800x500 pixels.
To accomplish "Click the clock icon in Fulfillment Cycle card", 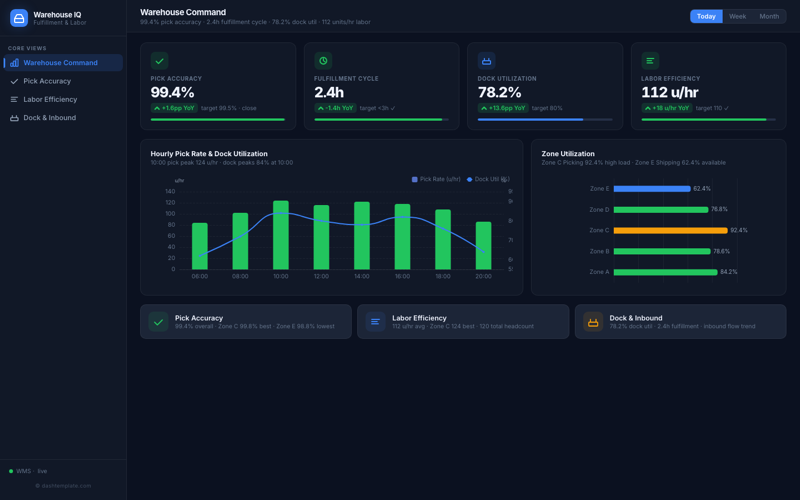I will [x=323, y=61].
